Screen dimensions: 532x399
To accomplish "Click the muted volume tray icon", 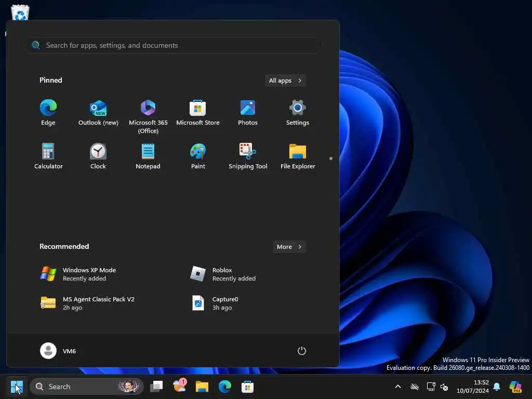I will coord(444,387).
